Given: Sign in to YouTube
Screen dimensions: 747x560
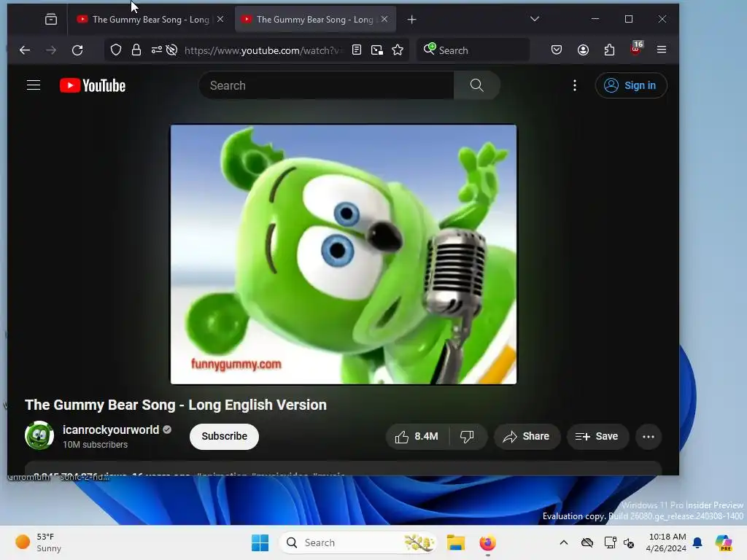Looking at the screenshot, I should 631,85.
